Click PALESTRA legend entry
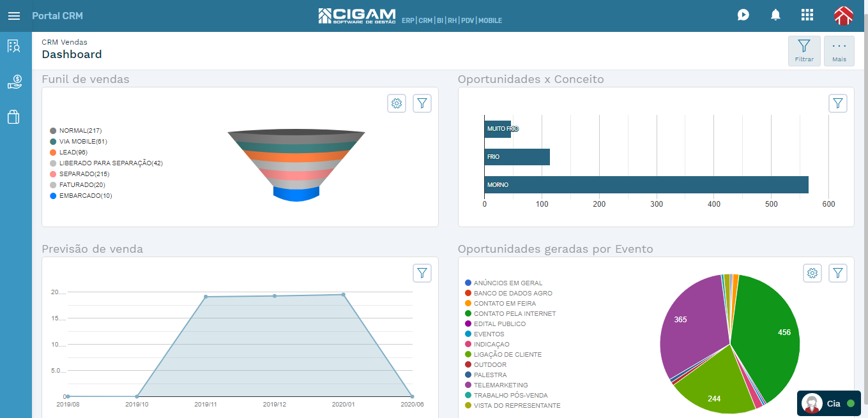 [486, 375]
